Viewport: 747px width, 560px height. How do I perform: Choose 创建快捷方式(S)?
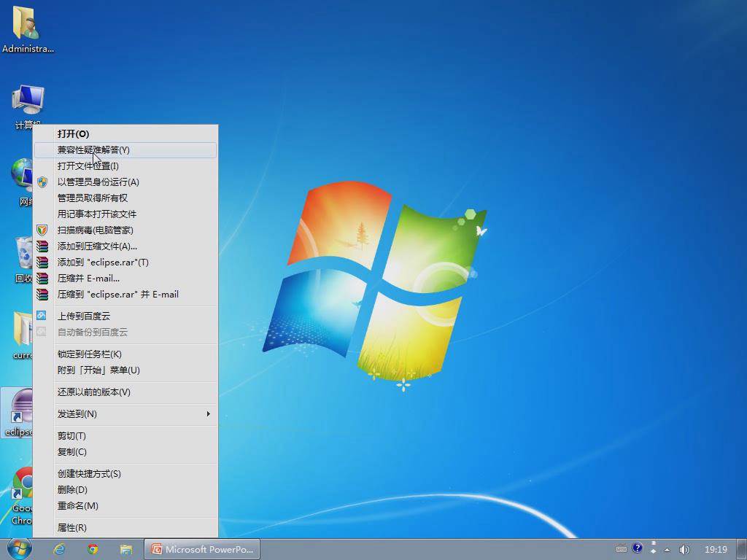125,474
